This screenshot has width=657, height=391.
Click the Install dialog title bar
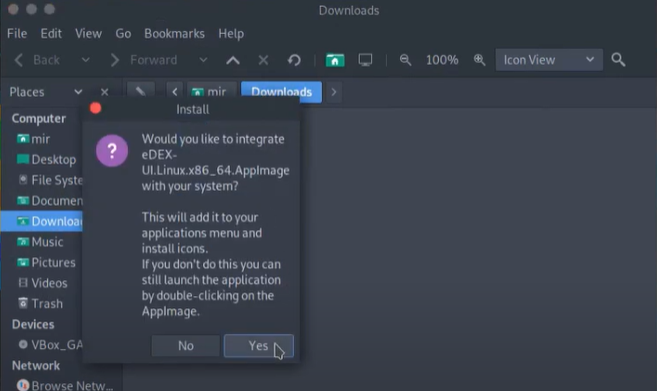[192, 109]
